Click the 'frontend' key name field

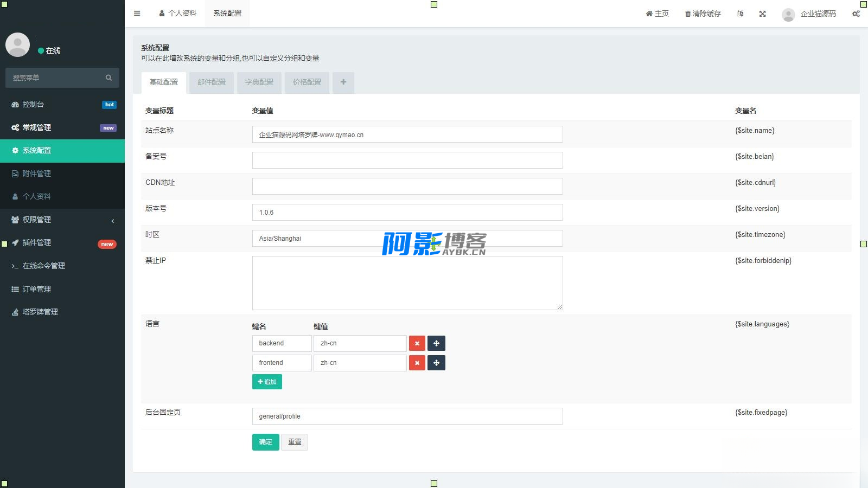pyautogui.click(x=282, y=363)
